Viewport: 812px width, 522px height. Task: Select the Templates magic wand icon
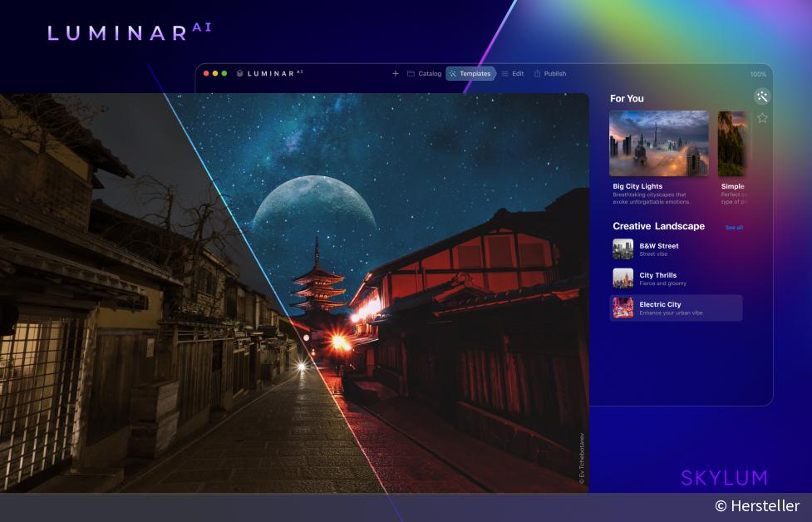coord(455,74)
